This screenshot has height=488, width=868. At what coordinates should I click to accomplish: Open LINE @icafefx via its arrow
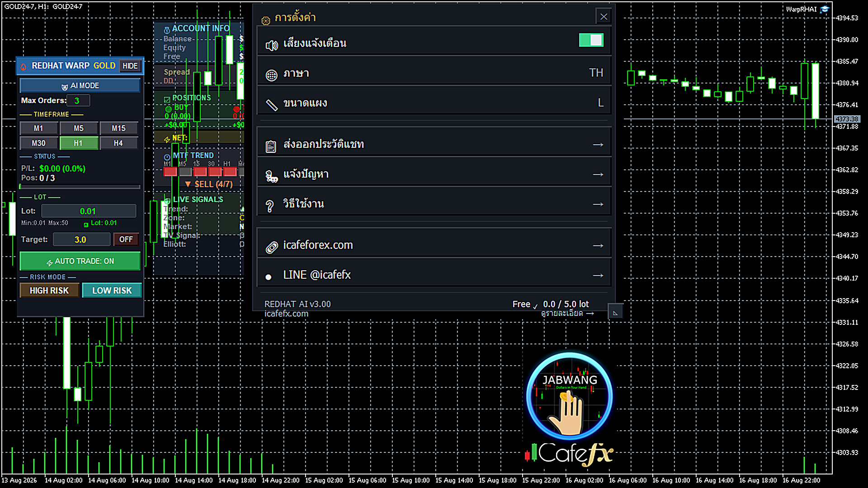(598, 276)
